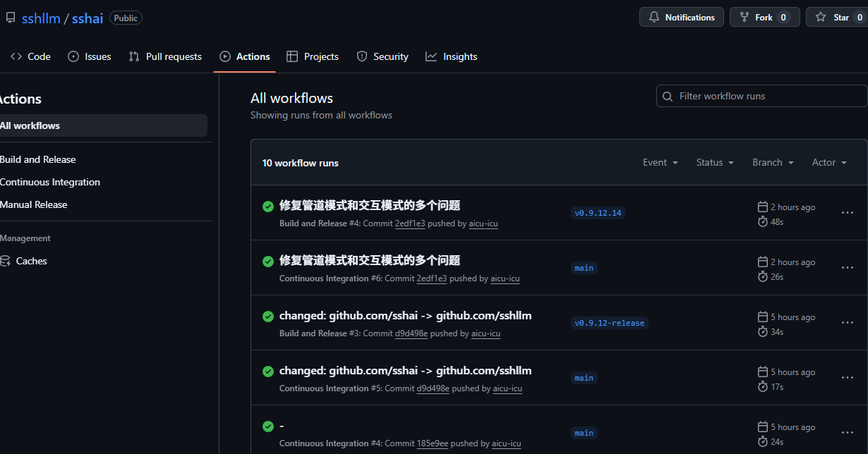Open commit 2edf1e3 in Build and Release #4
The height and width of the screenshot is (454, 868).
tap(410, 223)
